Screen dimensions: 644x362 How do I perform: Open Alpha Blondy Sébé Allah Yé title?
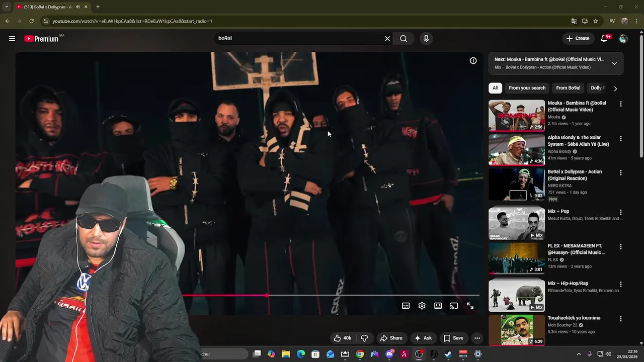click(x=578, y=141)
